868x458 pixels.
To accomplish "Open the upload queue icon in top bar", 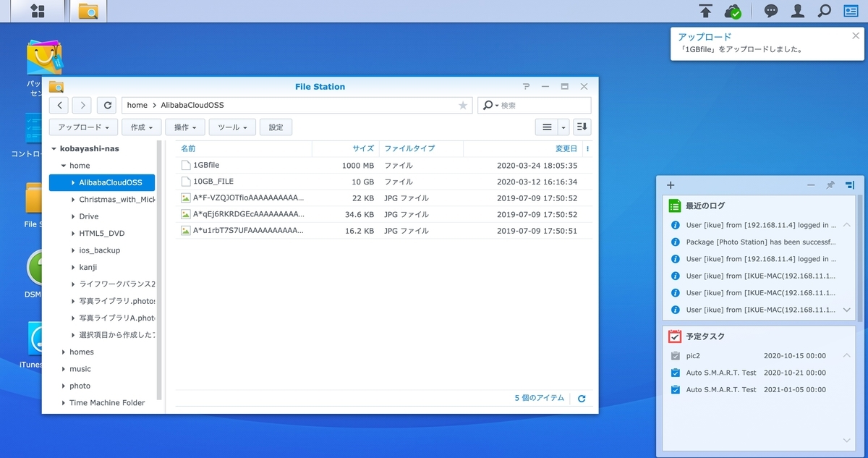I will tap(706, 11).
